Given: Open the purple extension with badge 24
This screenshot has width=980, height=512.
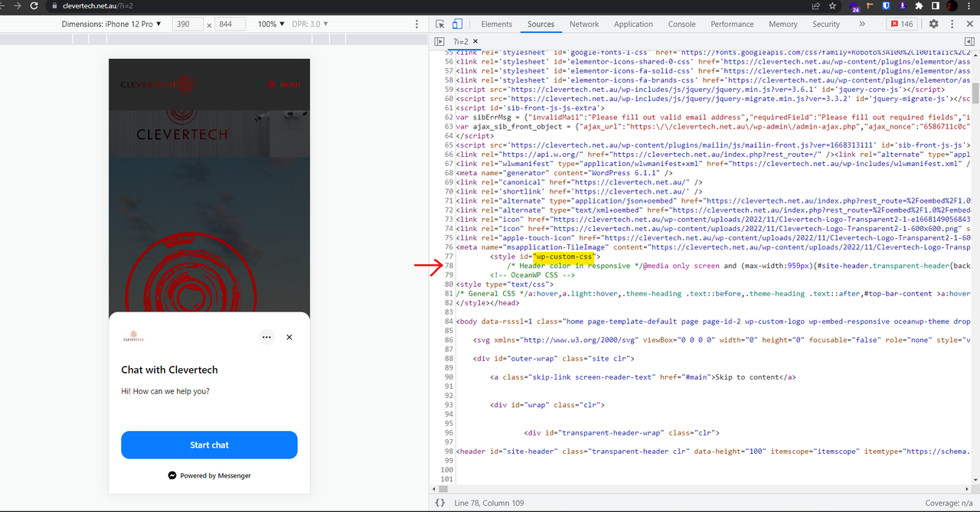Looking at the screenshot, I should (x=855, y=6).
